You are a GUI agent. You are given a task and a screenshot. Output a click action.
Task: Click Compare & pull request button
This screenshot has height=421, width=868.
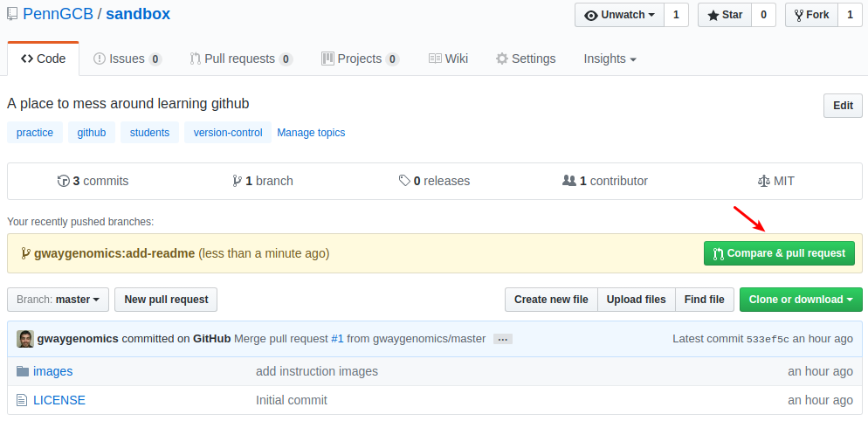(x=779, y=253)
